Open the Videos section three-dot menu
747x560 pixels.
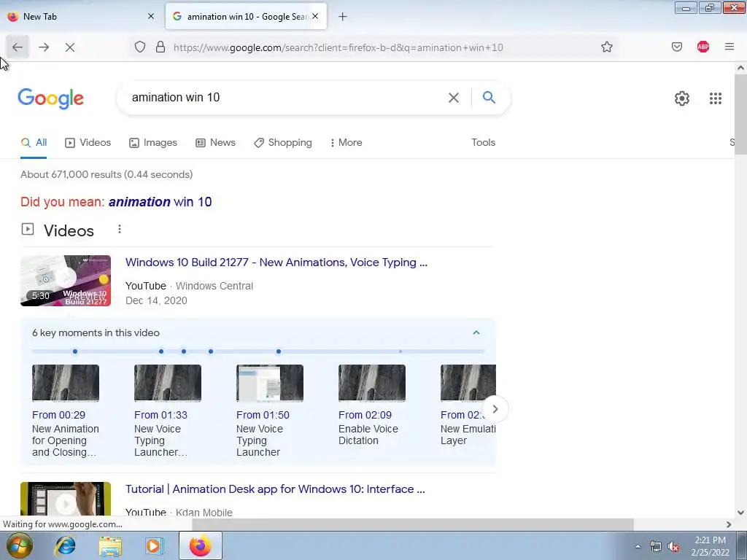120,230
